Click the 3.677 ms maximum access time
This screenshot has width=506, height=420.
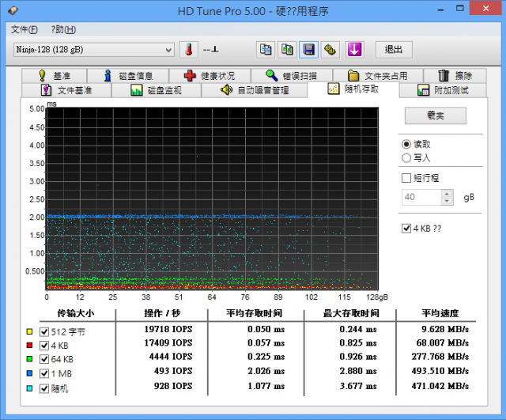point(358,386)
